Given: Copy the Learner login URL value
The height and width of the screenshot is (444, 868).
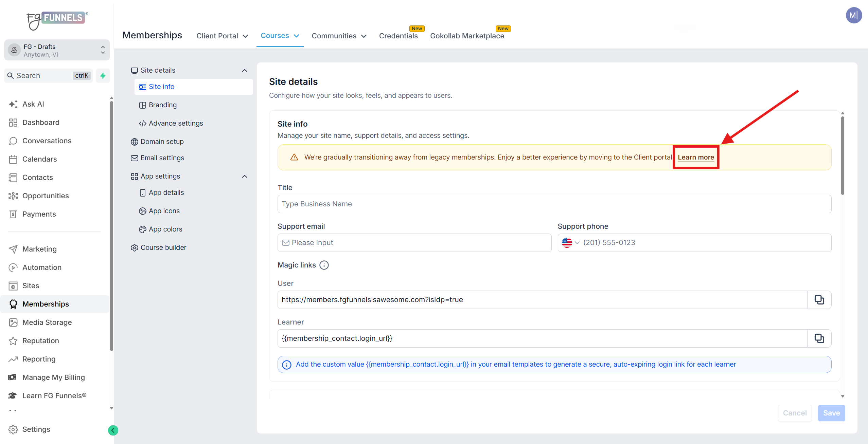Looking at the screenshot, I should [x=819, y=338].
